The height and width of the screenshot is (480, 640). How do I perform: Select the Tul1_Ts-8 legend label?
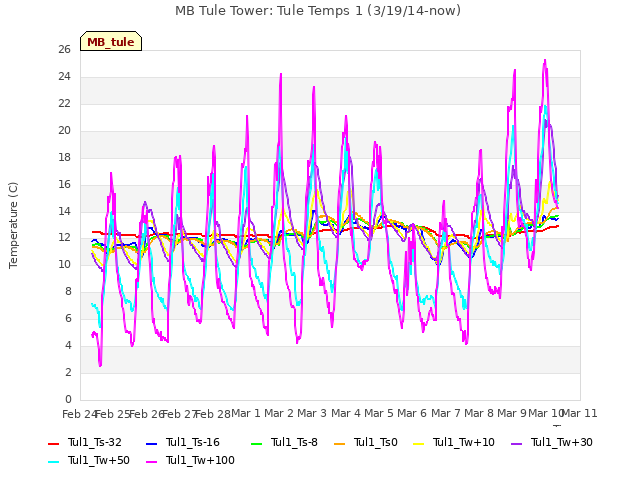pos(294,442)
